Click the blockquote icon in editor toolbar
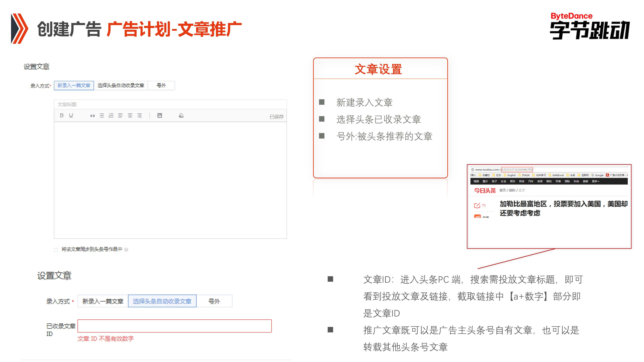This screenshot has height=362, width=644. 93,116
